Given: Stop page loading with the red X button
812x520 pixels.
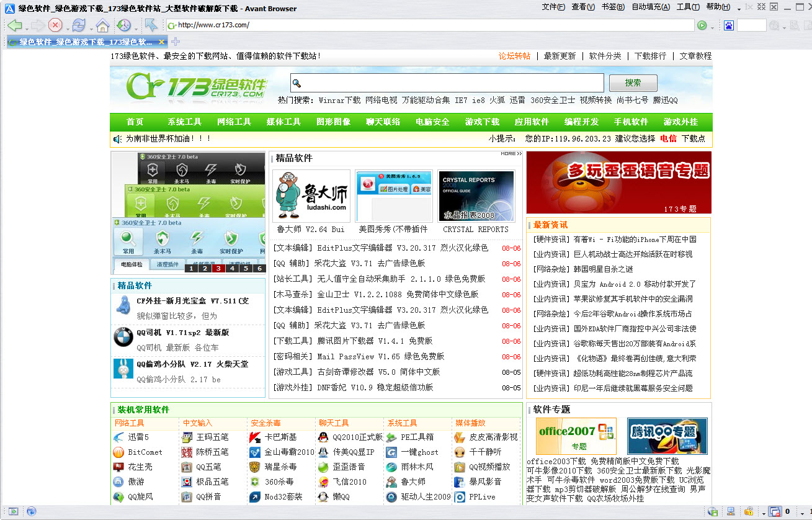Looking at the screenshot, I should click(x=55, y=25).
